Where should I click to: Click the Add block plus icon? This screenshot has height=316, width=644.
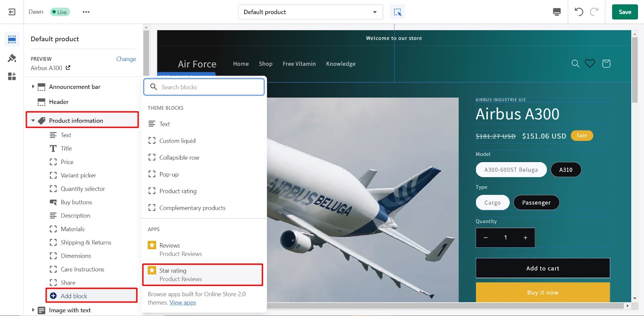pyautogui.click(x=53, y=296)
